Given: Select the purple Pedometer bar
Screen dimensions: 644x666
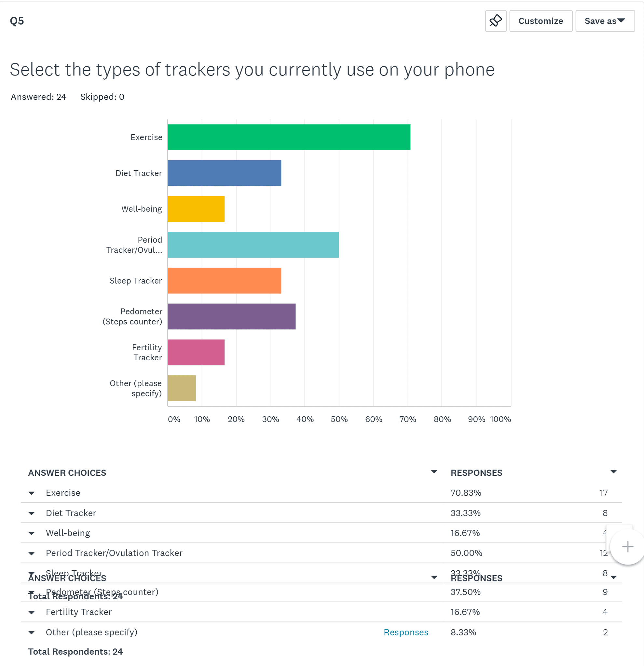Looking at the screenshot, I should tap(232, 316).
